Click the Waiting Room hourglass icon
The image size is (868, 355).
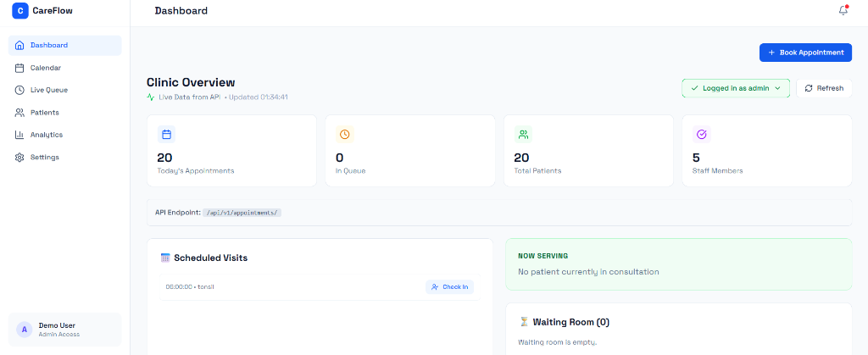click(x=524, y=322)
